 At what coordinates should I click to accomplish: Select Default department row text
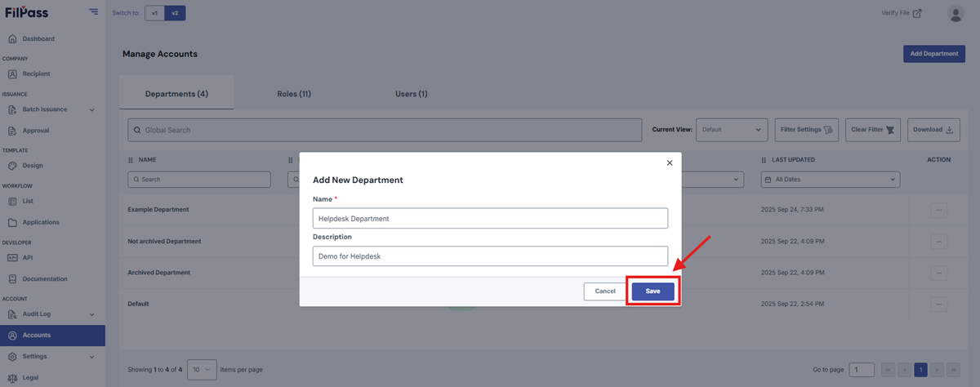(139, 304)
